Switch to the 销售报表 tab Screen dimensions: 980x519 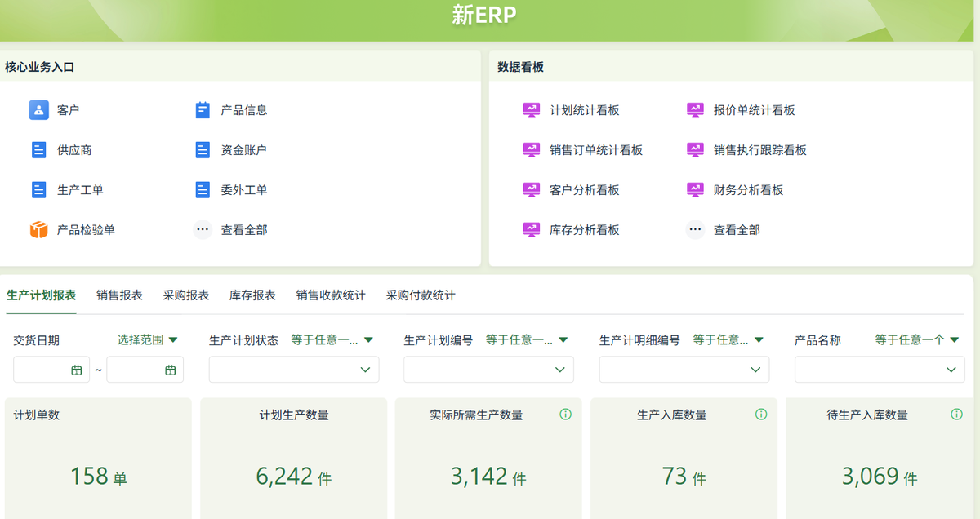click(120, 296)
